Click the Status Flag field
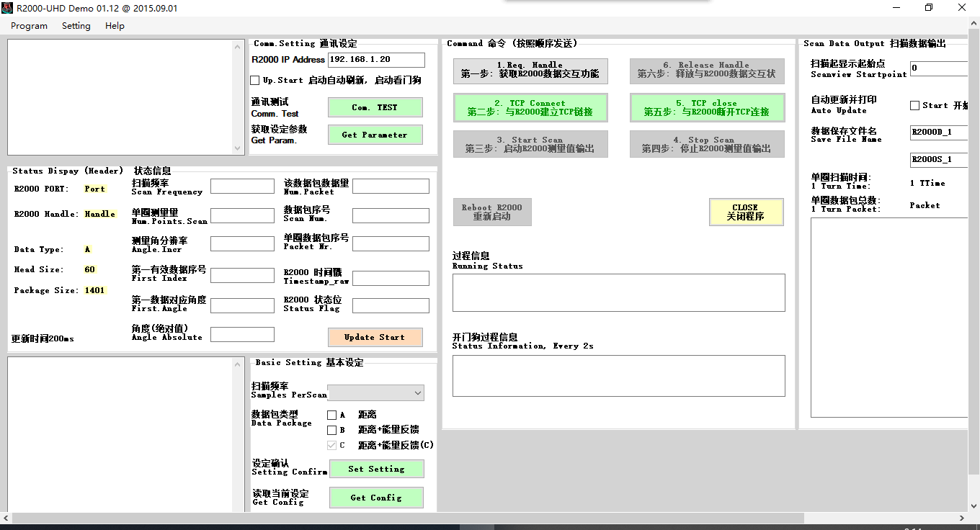The height and width of the screenshot is (530, 980). coord(391,305)
